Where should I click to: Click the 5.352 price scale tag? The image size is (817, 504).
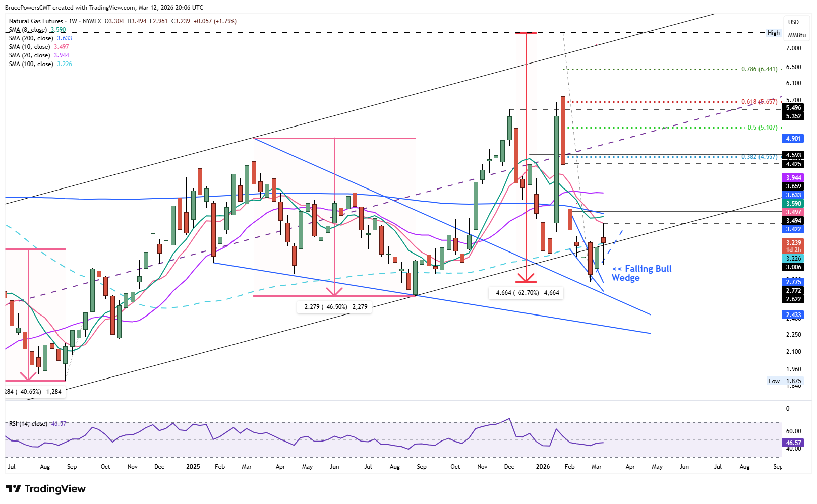[x=793, y=116]
